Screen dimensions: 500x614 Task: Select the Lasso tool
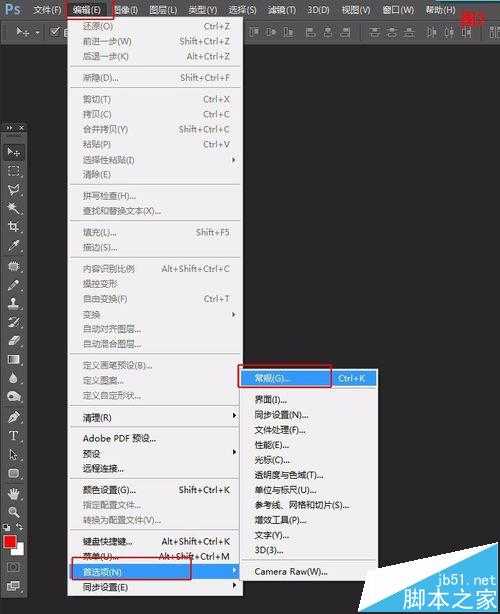tap(14, 190)
